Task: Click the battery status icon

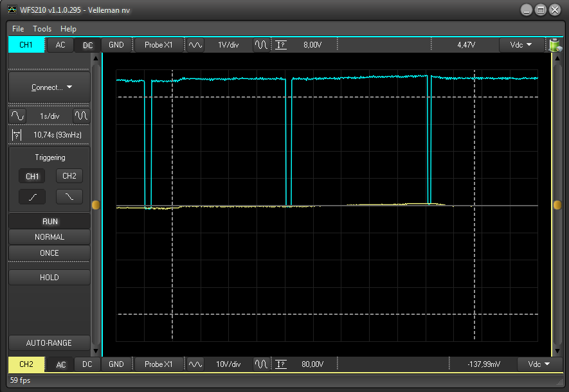Action: [554, 45]
